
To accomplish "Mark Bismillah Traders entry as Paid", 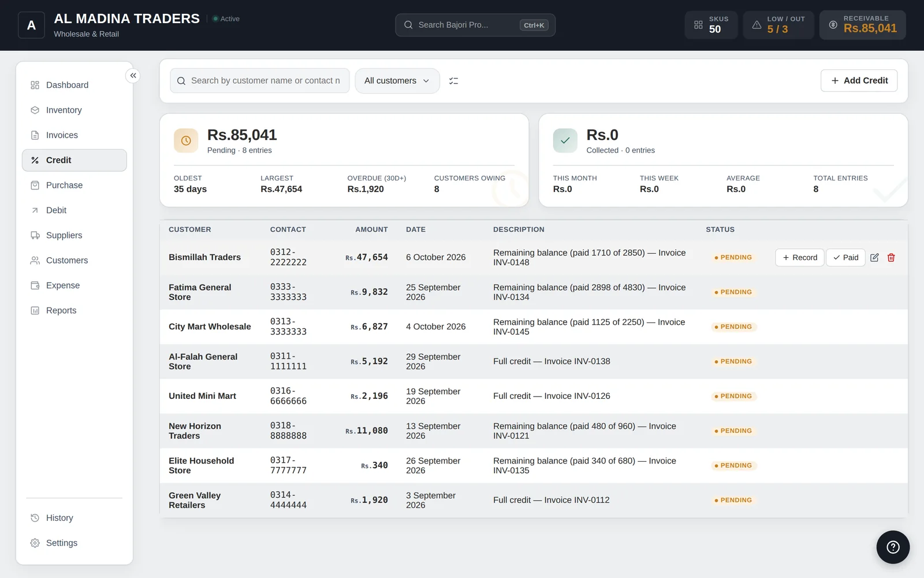I will tap(845, 258).
